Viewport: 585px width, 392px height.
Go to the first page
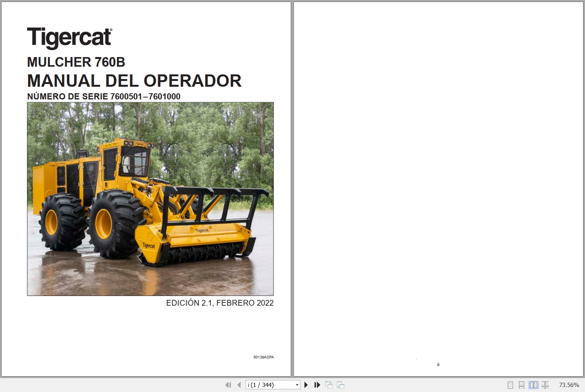pyautogui.click(x=228, y=385)
